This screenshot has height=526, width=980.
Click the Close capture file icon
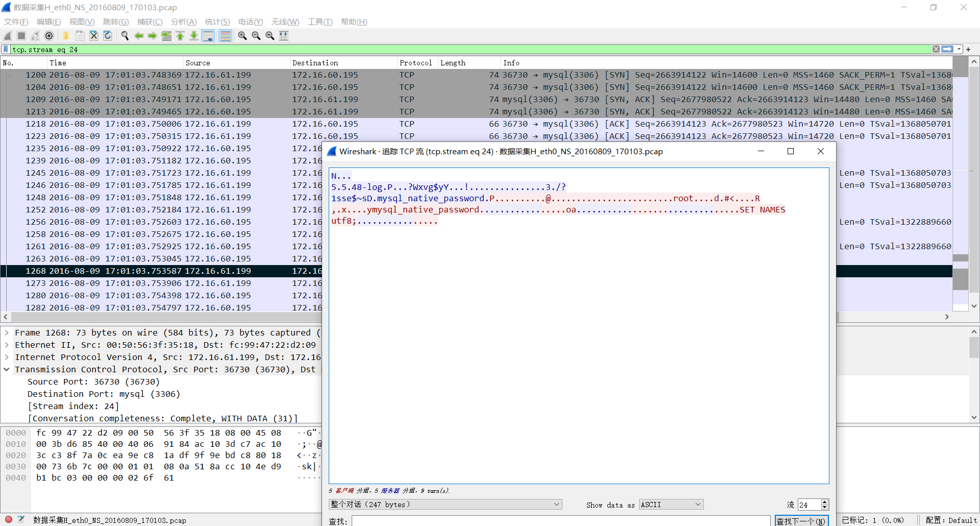click(94, 36)
